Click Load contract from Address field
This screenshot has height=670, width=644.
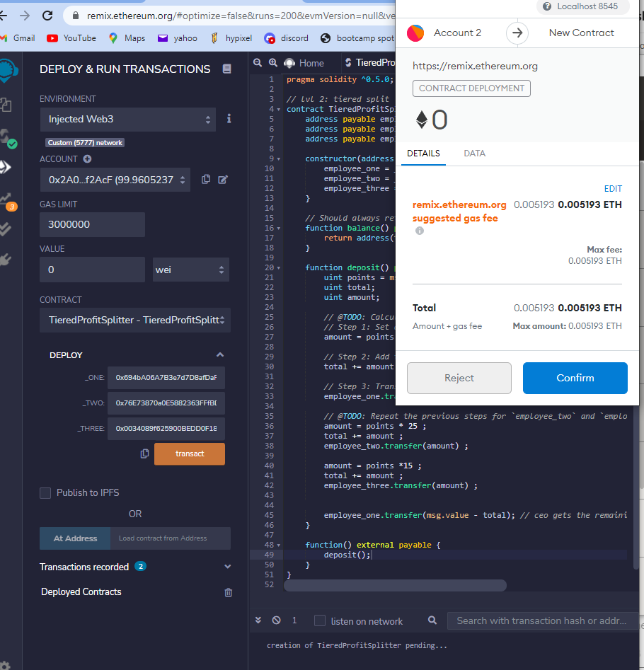click(171, 538)
